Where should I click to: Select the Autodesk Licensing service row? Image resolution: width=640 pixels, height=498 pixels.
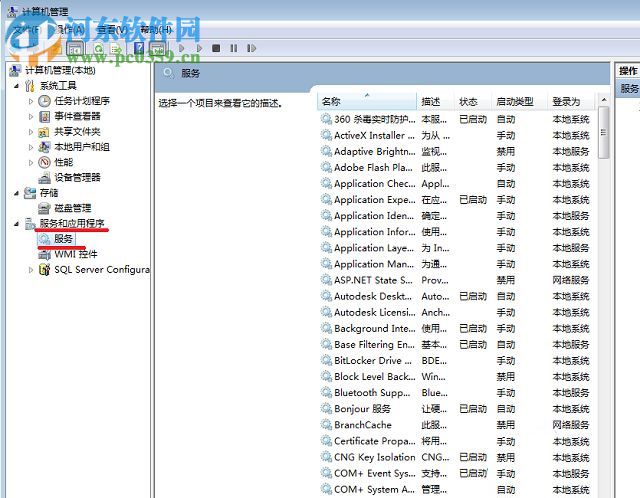(x=456, y=312)
